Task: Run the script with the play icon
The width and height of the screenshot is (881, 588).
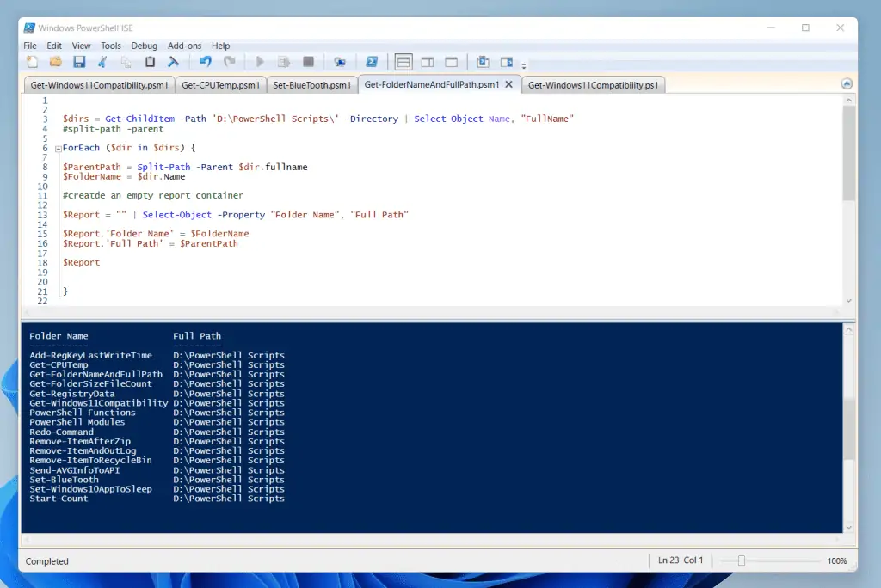Action: point(260,63)
